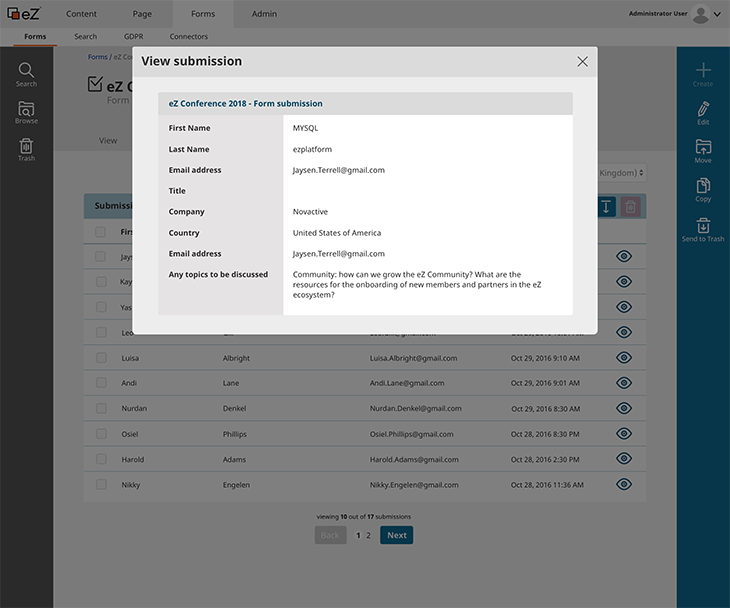Click the 'MYSQL' first name value
This screenshot has height=608, width=730.
[x=305, y=128]
